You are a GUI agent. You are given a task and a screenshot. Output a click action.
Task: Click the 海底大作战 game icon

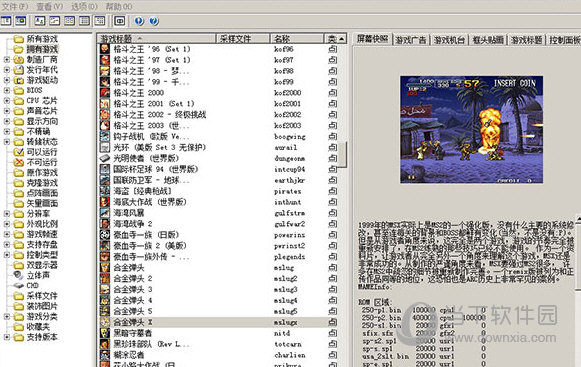(x=105, y=202)
